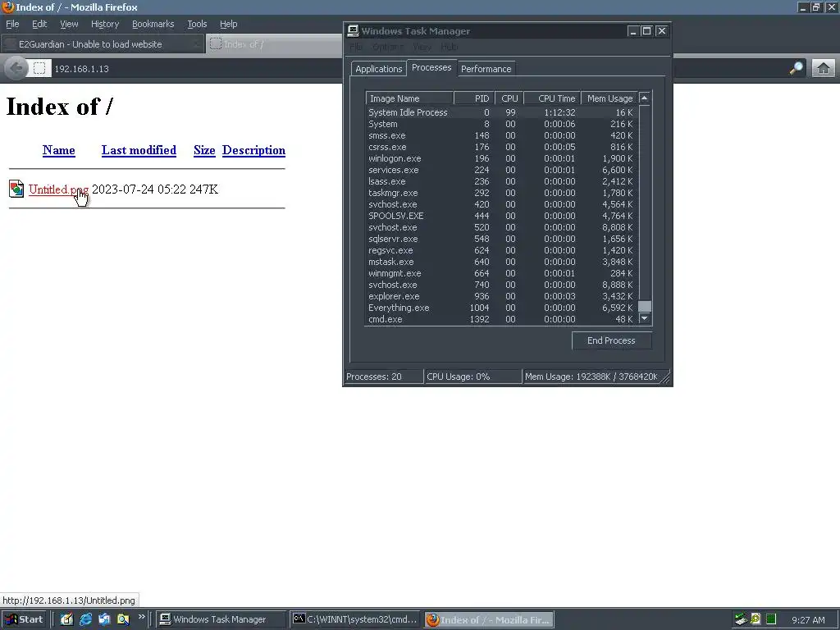Switch to Windows Task Manager taskbar button
This screenshot has height=630, width=840.
tap(221, 619)
